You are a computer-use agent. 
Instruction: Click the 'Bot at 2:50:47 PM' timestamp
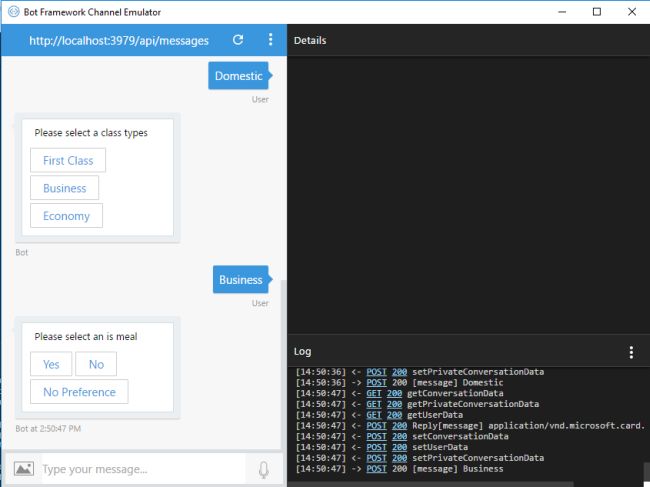point(48,429)
